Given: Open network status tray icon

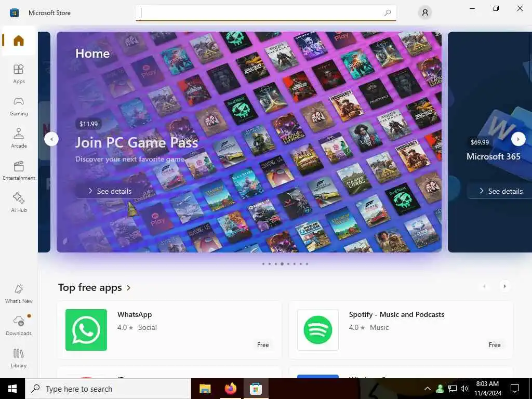Looking at the screenshot, I should tap(453, 389).
